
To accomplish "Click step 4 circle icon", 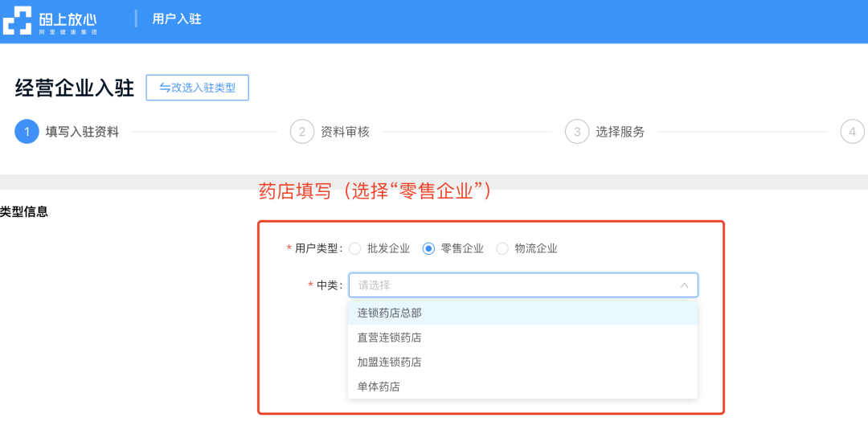I will point(853,132).
